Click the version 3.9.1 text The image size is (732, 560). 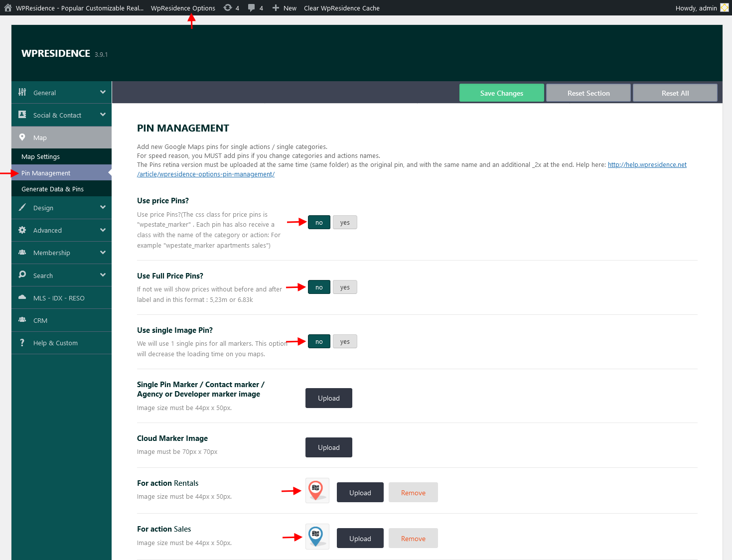(x=101, y=54)
